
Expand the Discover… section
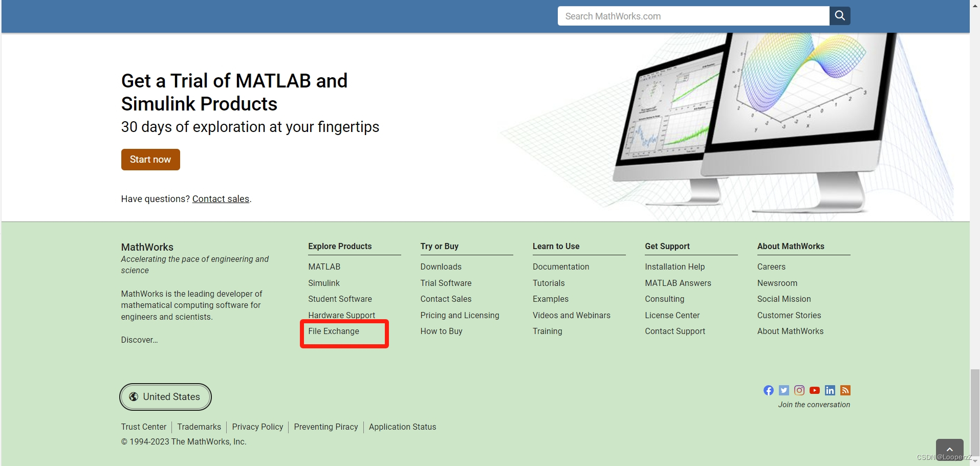point(139,340)
